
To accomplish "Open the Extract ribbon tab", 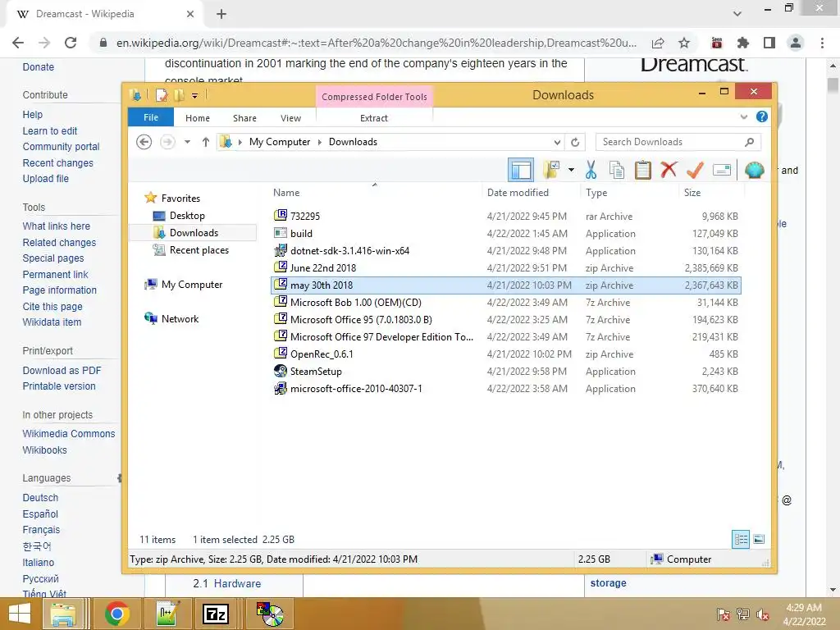I will [x=373, y=118].
